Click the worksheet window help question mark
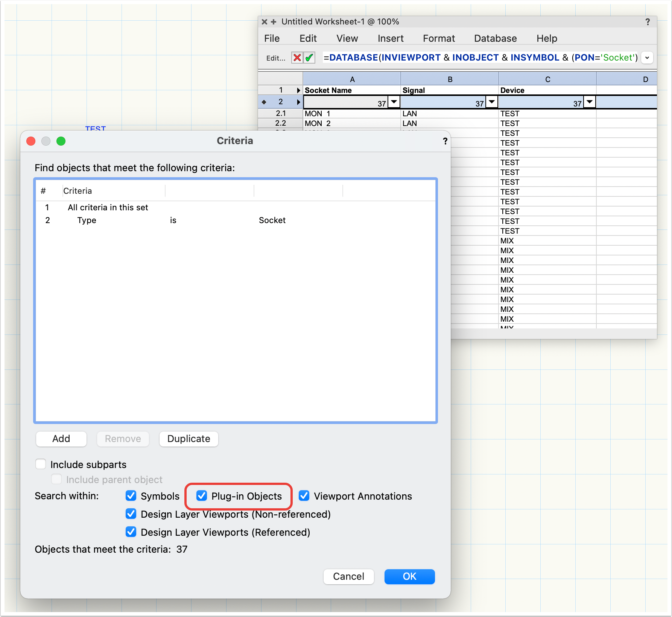The height and width of the screenshot is (617, 672). (648, 22)
